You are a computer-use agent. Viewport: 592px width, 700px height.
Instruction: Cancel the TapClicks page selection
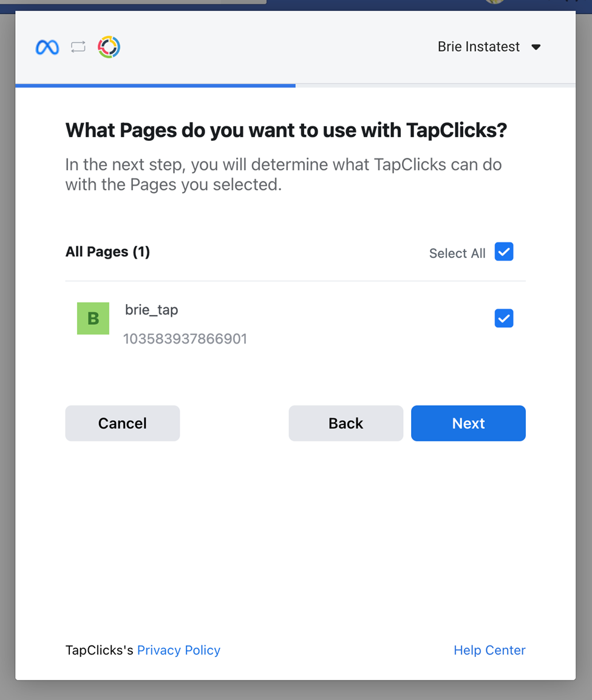122,423
